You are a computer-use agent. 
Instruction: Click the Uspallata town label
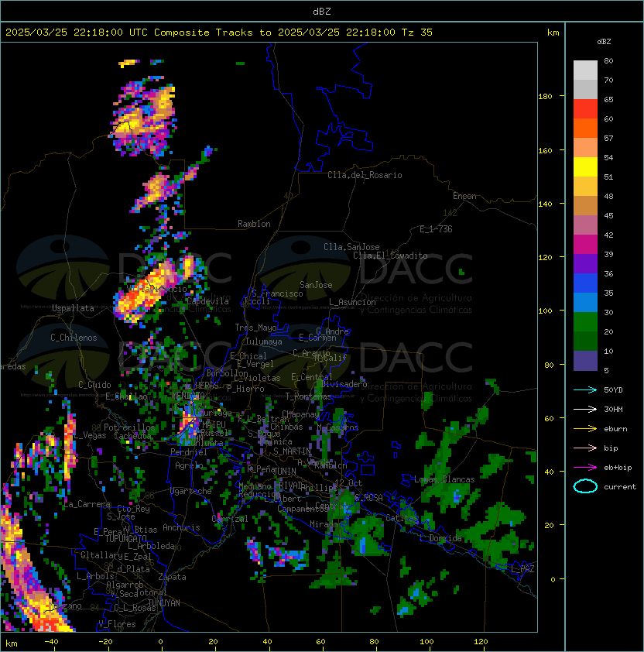coord(73,308)
